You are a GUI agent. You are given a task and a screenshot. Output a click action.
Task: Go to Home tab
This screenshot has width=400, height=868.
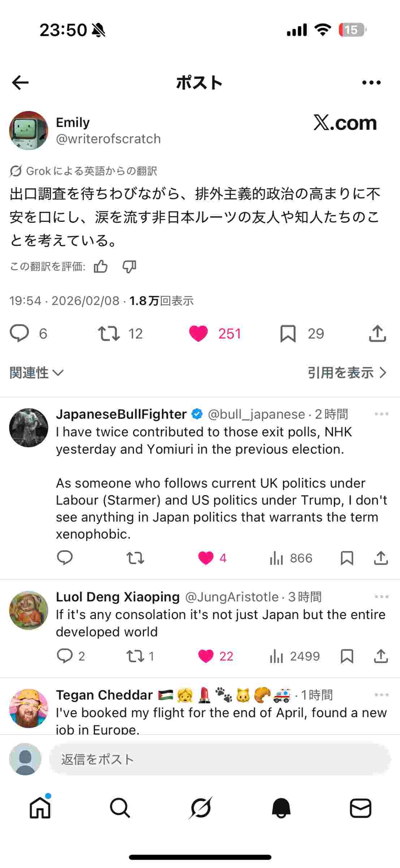[x=40, y=808]
